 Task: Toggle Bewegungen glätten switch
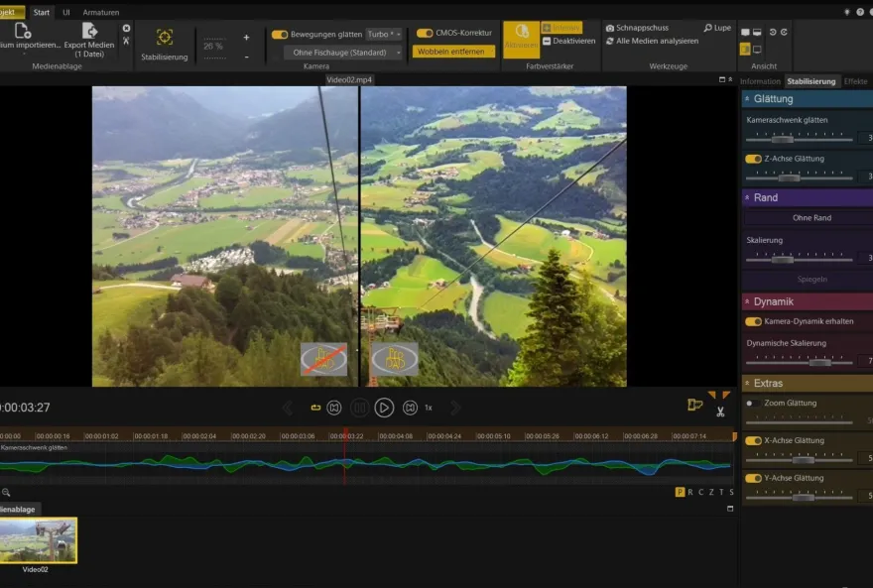point(280,35)
